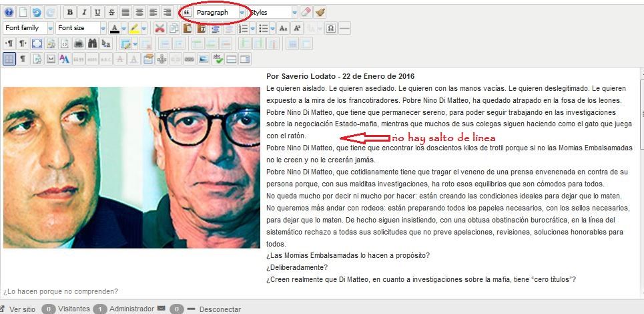
Task: Align text to the right
Action: tap(167, 12)
